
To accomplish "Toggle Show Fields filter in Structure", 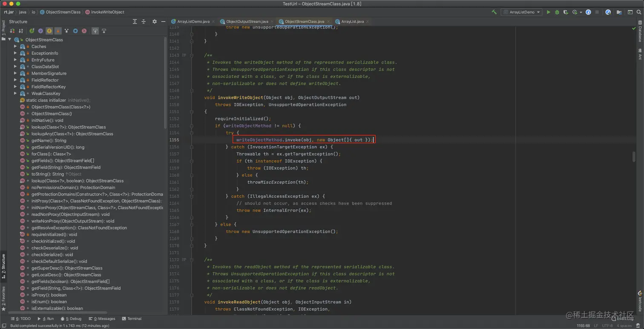I will (49, 31).
